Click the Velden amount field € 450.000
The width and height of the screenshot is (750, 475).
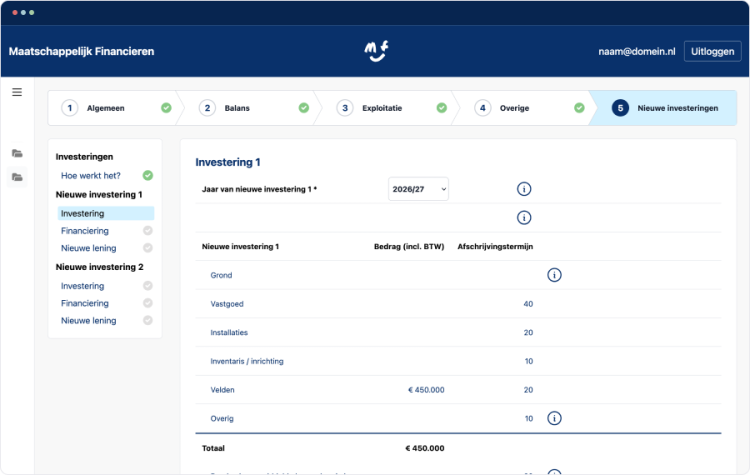426,390
